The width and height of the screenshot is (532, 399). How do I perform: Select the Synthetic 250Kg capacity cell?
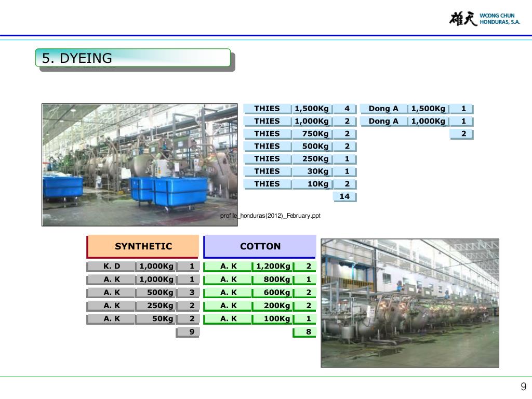(155, 305)
